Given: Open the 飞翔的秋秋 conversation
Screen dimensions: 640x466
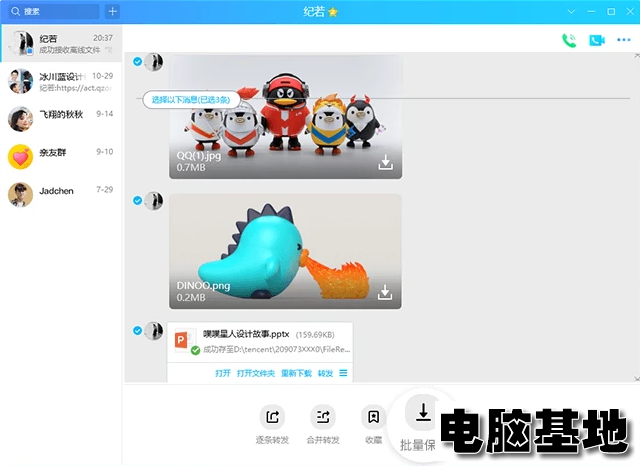Looking at the screenshot, I should (61, 119).
